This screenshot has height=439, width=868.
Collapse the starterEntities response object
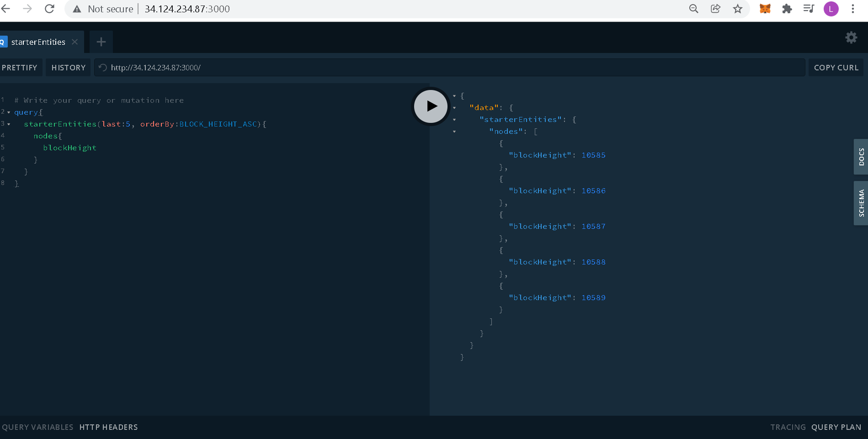coord(454,119)
